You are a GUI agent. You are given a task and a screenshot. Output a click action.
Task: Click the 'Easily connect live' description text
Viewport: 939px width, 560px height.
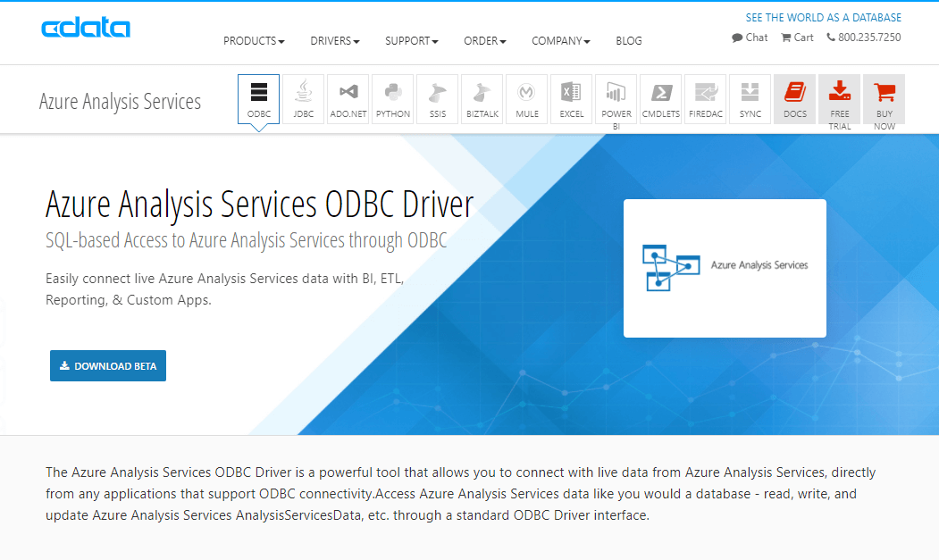(x=224, y=289)
